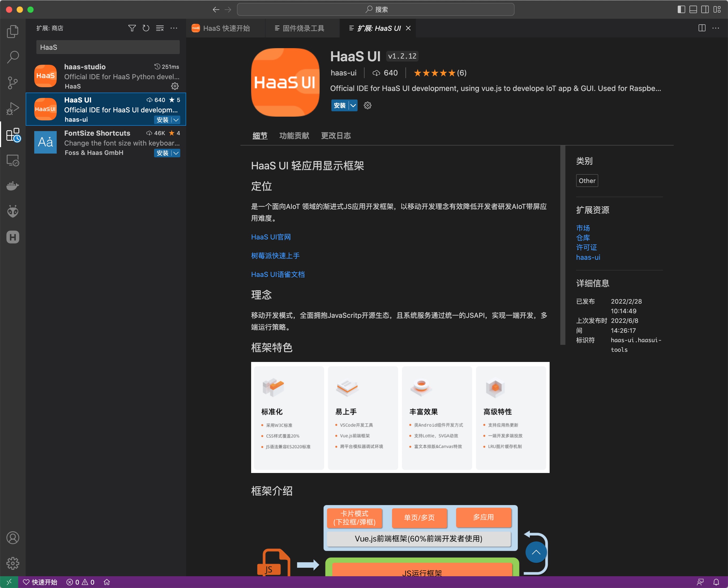
Task: Open the Search view in activity bar
Action: point(13,57)
